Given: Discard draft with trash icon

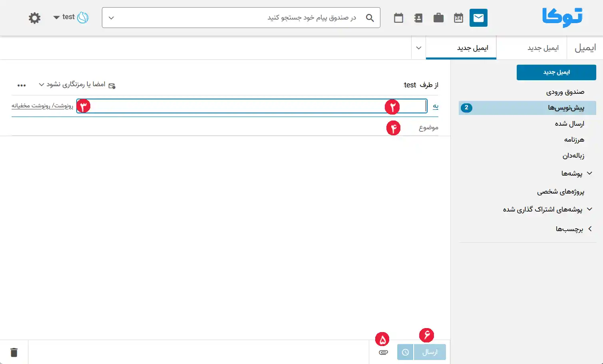Looking at the screenshot, I should [14, 352].
